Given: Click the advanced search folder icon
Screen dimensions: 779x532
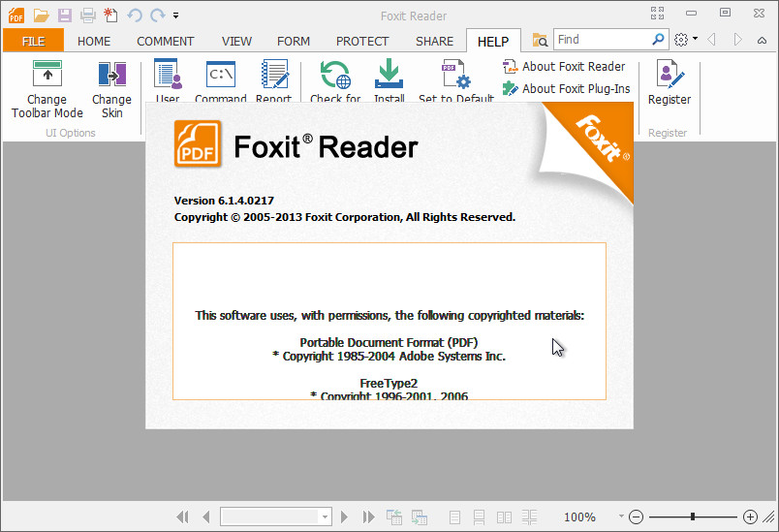Looking at the screenshot, I should (540, 40).
